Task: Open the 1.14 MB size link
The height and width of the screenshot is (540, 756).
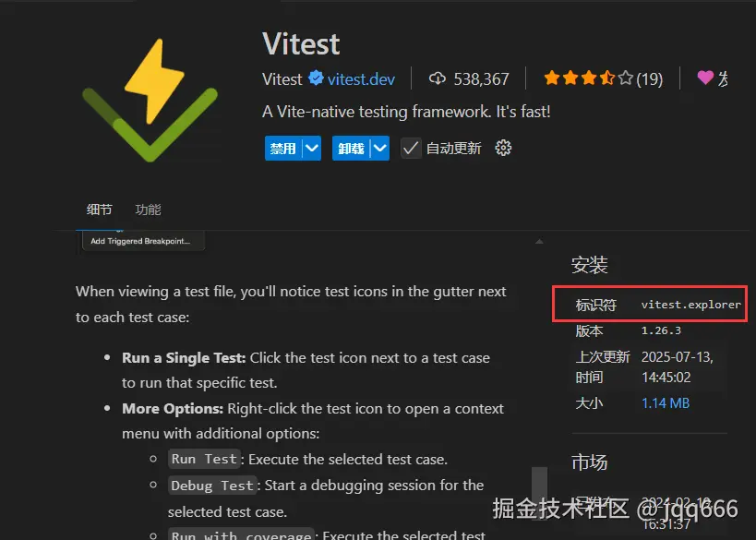Action: pos(666,403)
